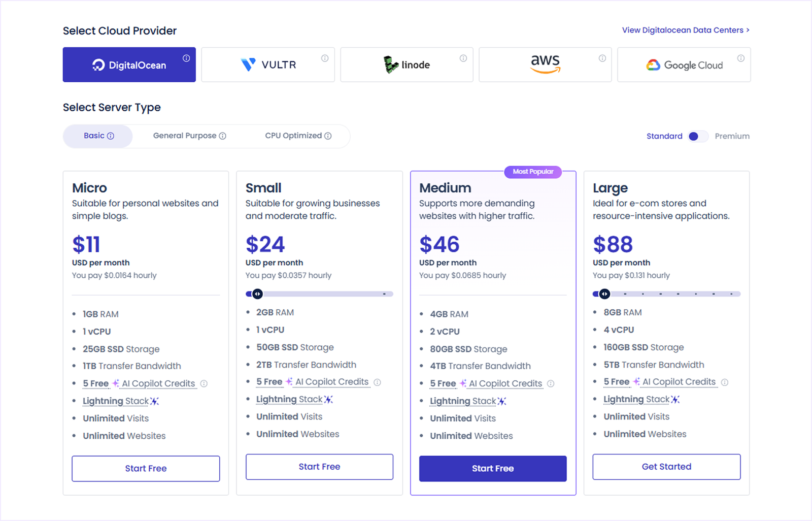Select the Linode provider
Viewport: 812px width, 521px height.
click(x=406, y=64)
